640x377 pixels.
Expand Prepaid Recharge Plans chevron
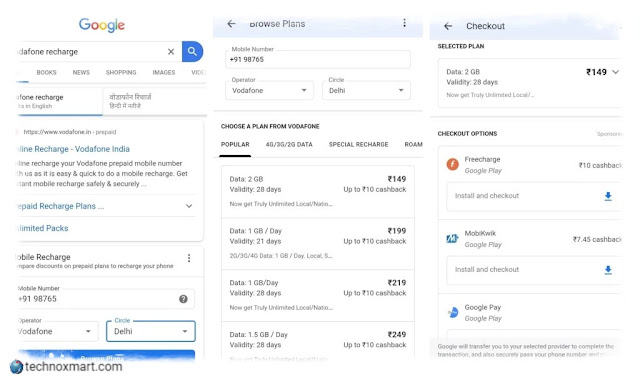(x=189, y=206)
